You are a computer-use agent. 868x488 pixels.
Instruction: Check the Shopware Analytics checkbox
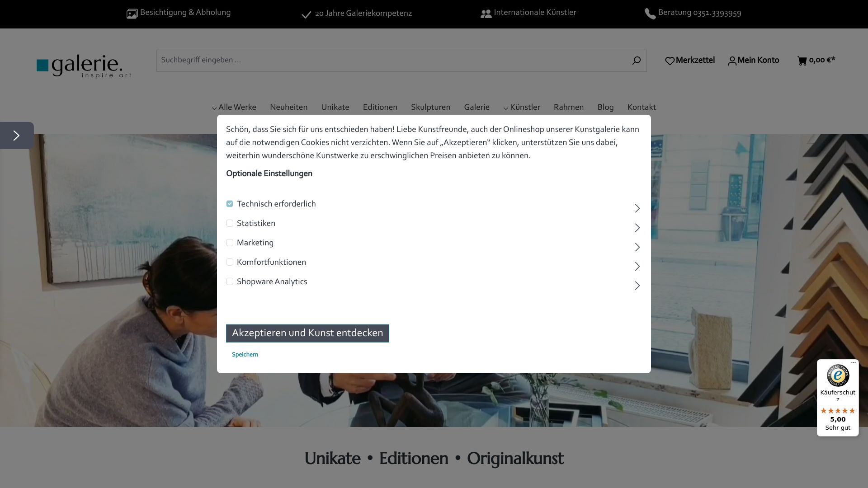230,282
